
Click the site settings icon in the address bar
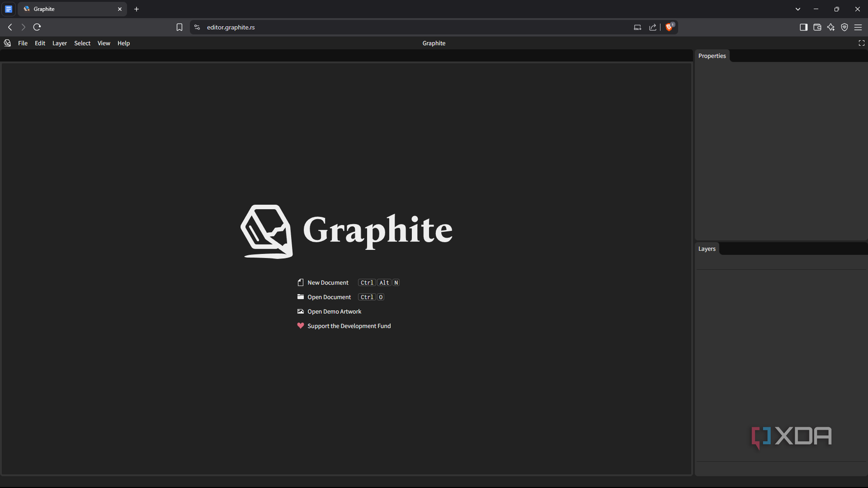coord(197,27)
